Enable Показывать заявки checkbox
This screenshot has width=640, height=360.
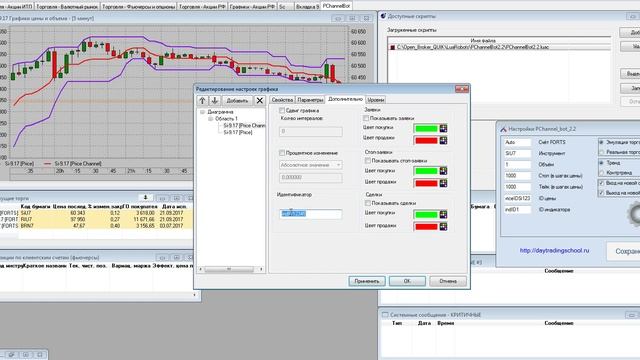pos(366,118)
